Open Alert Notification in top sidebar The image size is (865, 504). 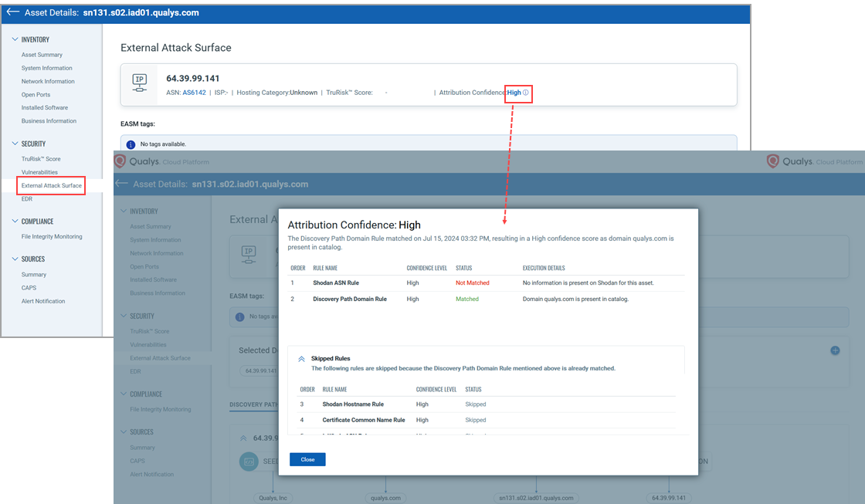tap(43, 301)
